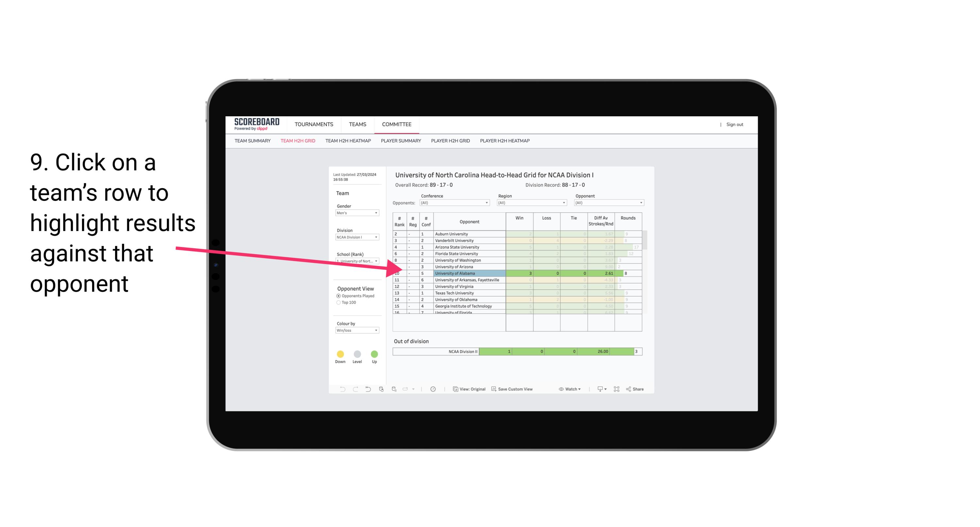Click the screen fit/expand icon
The width and height of the screenshot is (980, 527).
pos(617,389)
